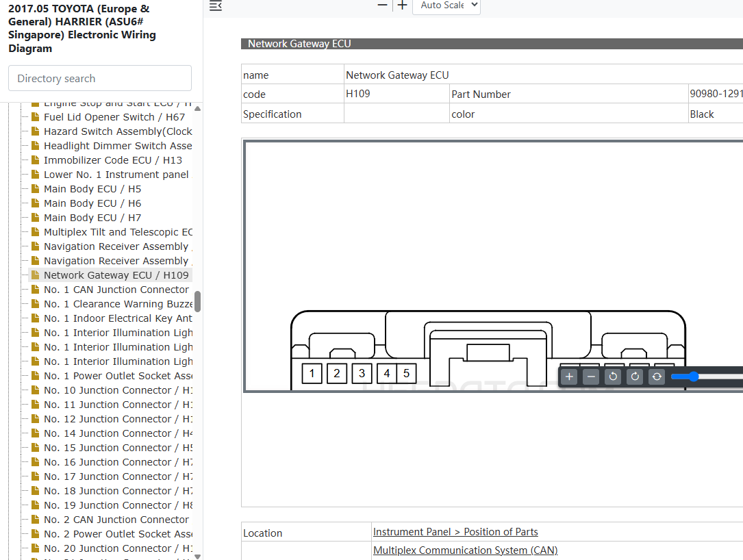This screenshot has width=743, height=560.
Task: Open No. 1 Indoor Electrical Key Antenna entry
Action: [x=118, y=318]
